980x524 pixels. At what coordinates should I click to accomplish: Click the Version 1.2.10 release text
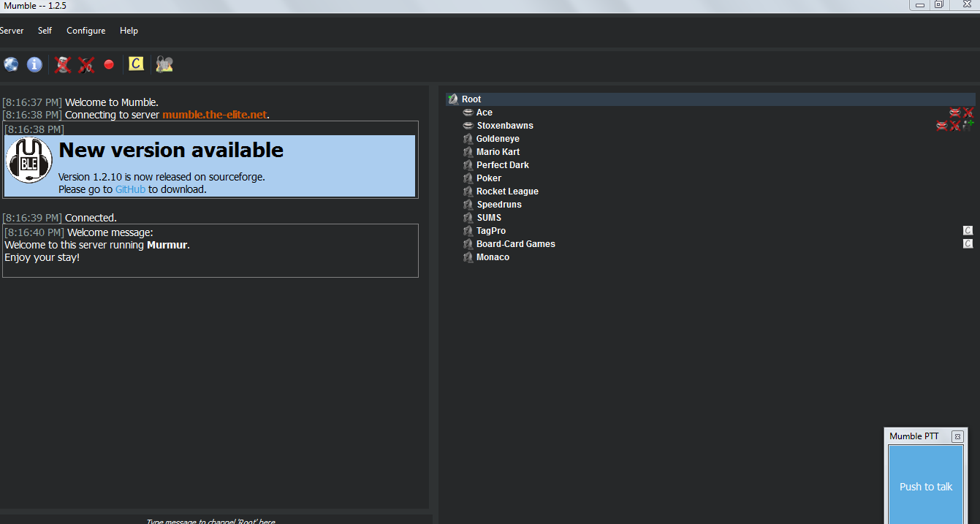pyautogui.click(x=162, y=177)
